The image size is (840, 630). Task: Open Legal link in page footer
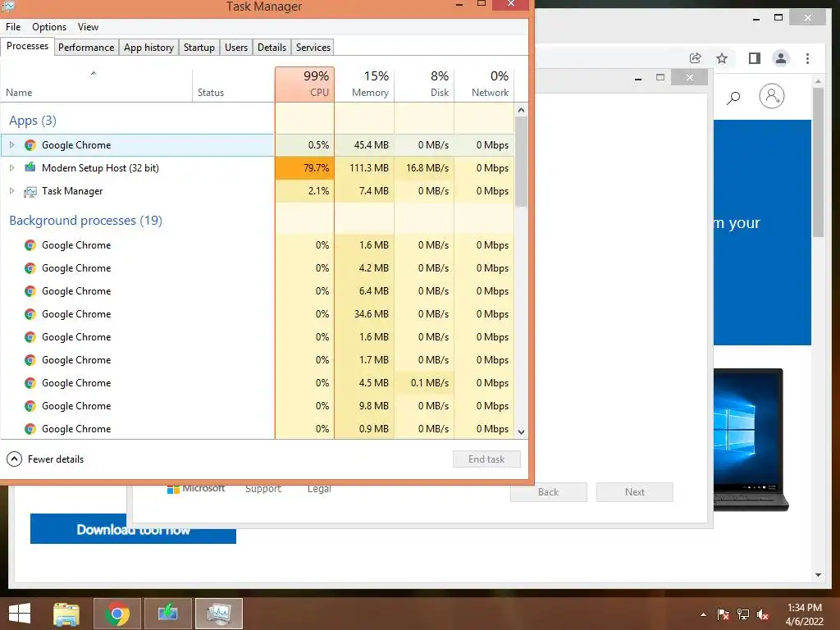coord(319,488)
